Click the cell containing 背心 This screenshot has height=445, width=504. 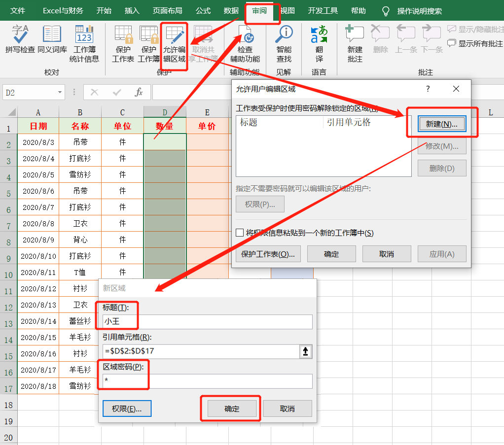coord(80,240)
